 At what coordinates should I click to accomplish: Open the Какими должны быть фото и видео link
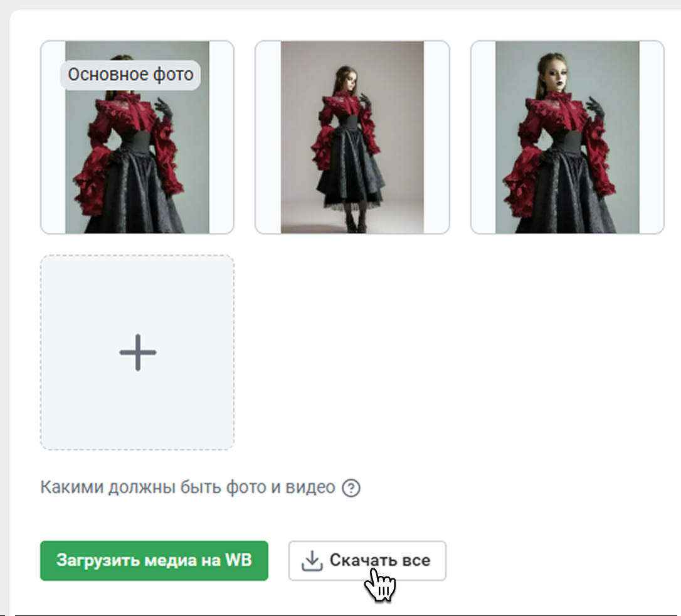(x=187, y=487)
